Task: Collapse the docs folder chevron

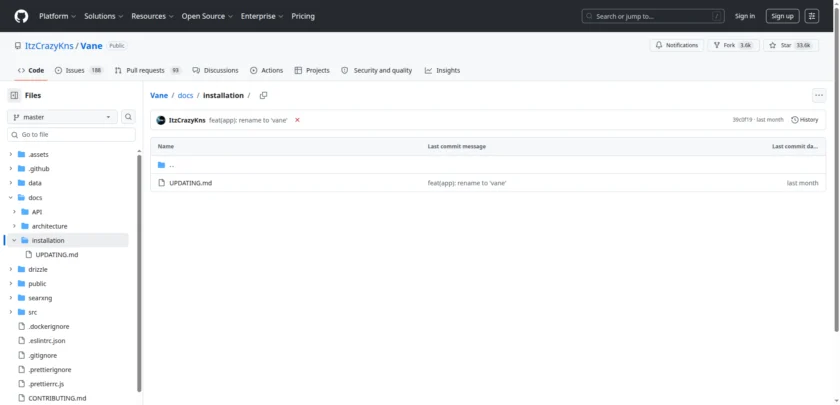Action: point(11,198)
